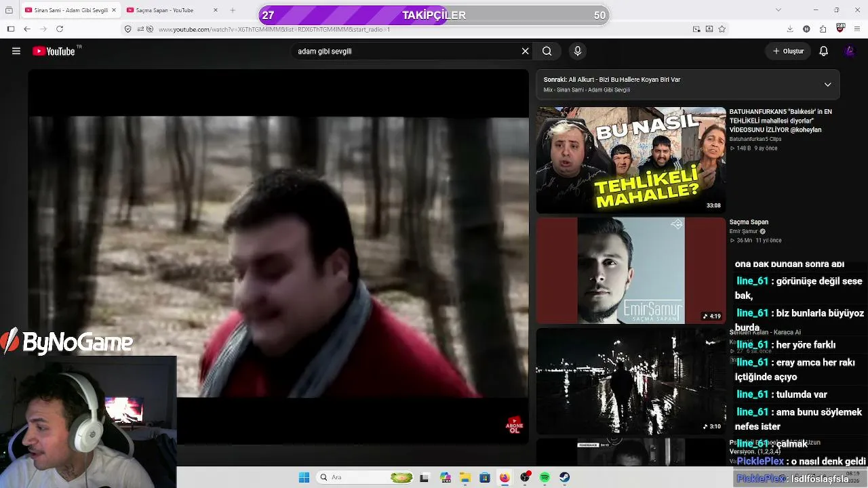Go to the YouTube home logo
This screenshot has height=488, width=868.
coord(54,51)
